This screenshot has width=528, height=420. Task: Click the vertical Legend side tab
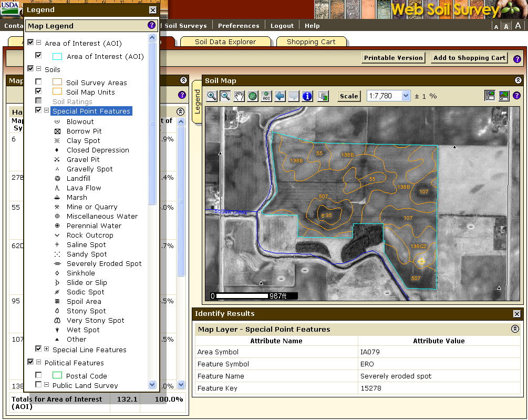click(198, 102)
